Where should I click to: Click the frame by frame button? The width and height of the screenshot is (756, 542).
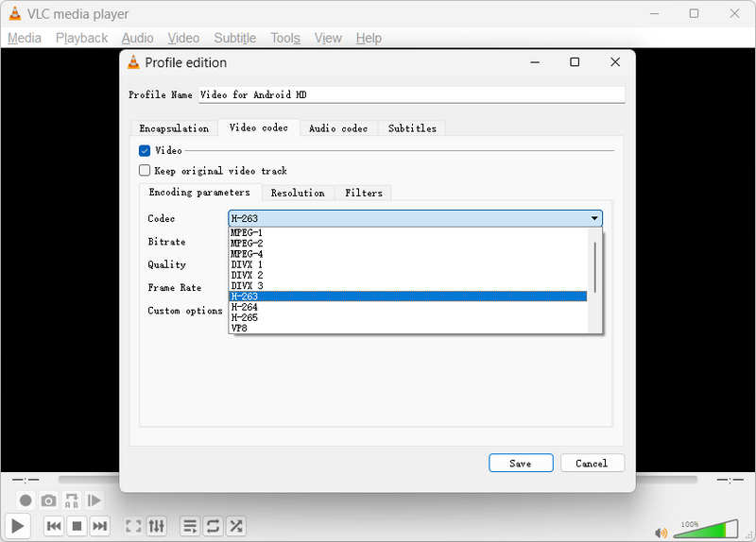[94, 500]
